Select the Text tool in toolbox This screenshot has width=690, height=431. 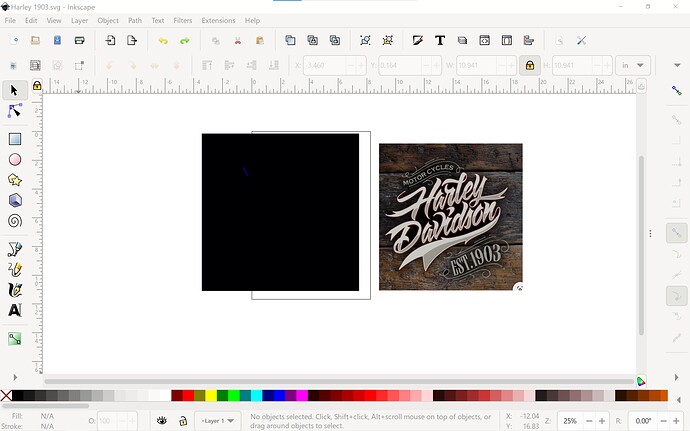pyautogui.click(x=15, y=310)
